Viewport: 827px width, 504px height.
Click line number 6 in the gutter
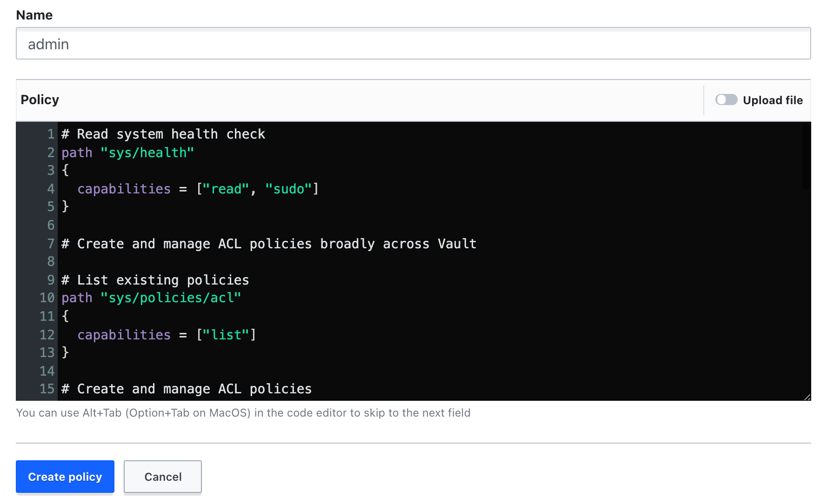click(x=51, y=225)
